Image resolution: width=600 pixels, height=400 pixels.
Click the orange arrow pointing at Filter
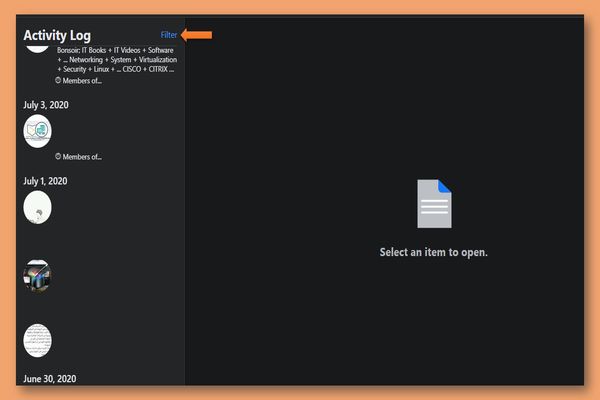pos(198,35)
